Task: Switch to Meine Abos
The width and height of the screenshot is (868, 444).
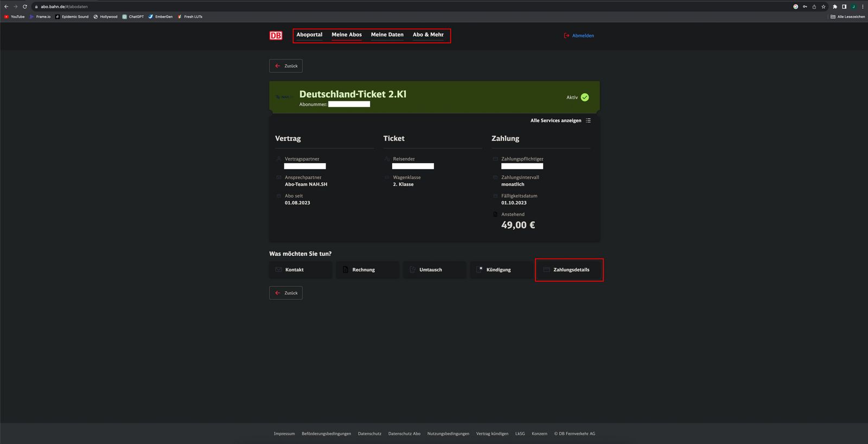Action: click(347, 35)
